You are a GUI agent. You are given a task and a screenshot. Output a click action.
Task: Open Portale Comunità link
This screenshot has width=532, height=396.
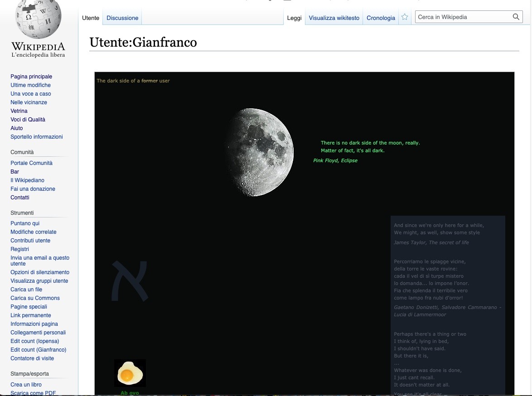click(32, 163)
